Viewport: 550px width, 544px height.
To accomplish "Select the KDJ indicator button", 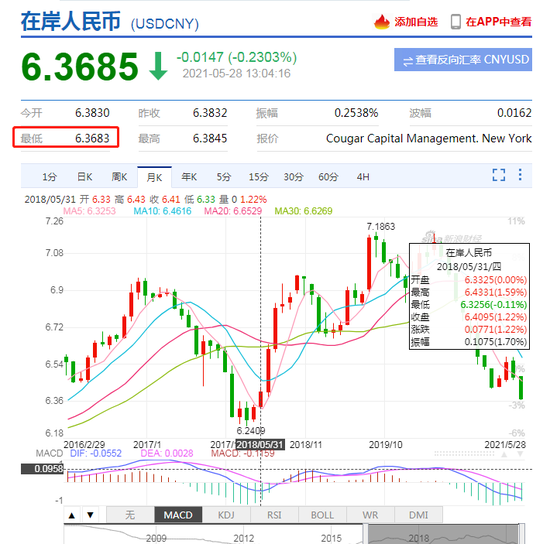I will pos(226,515).
